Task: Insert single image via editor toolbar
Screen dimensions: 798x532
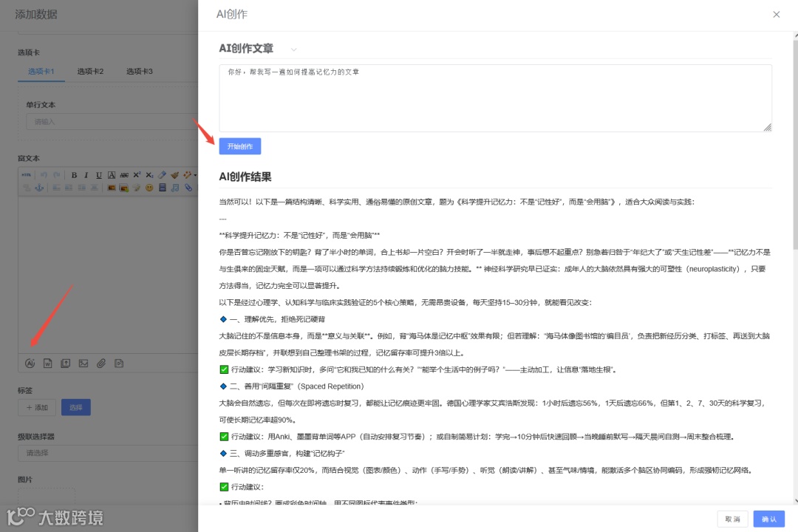Action: (112, 188)
